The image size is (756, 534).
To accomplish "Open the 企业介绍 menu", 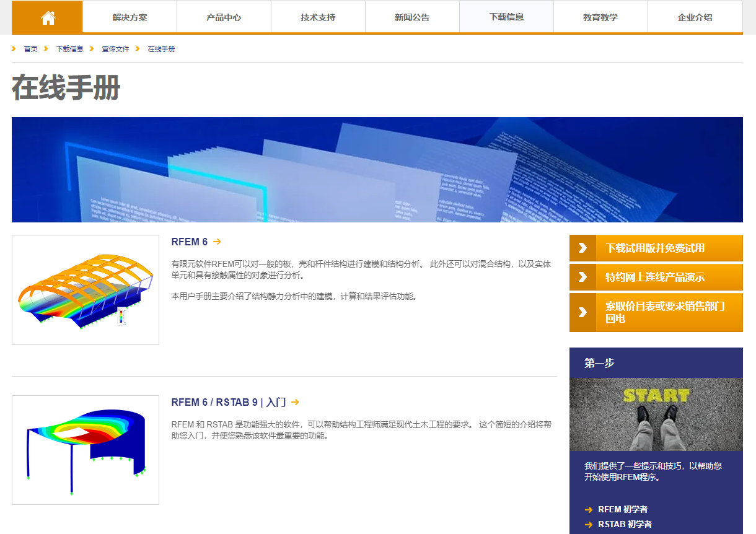I will [x=695, y=17].
